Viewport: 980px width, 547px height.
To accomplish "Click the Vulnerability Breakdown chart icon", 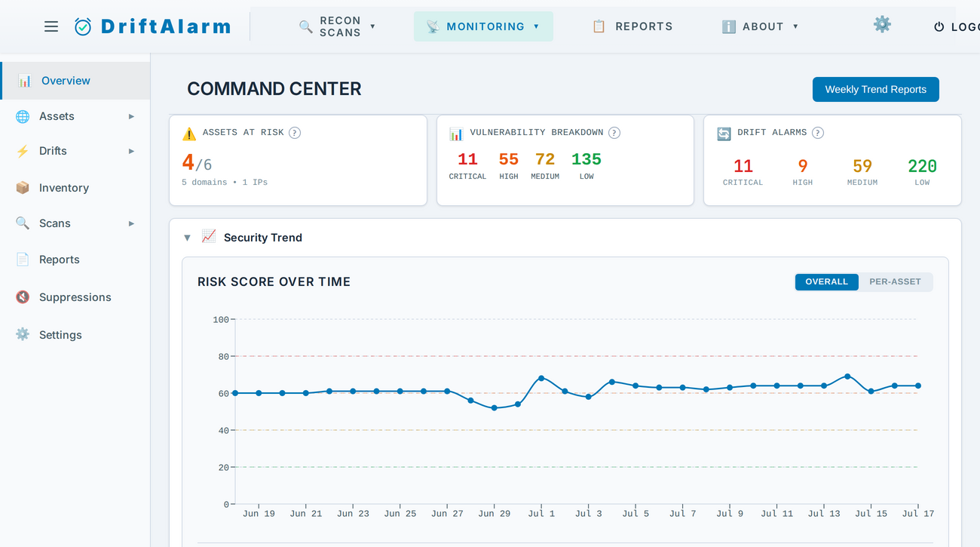I will (456, 134).
